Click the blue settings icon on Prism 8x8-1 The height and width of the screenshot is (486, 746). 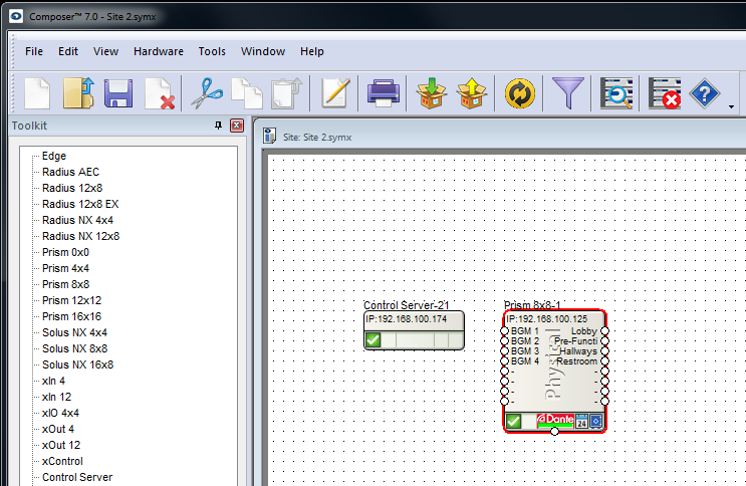pyautogui.click(x=596, y=421)
